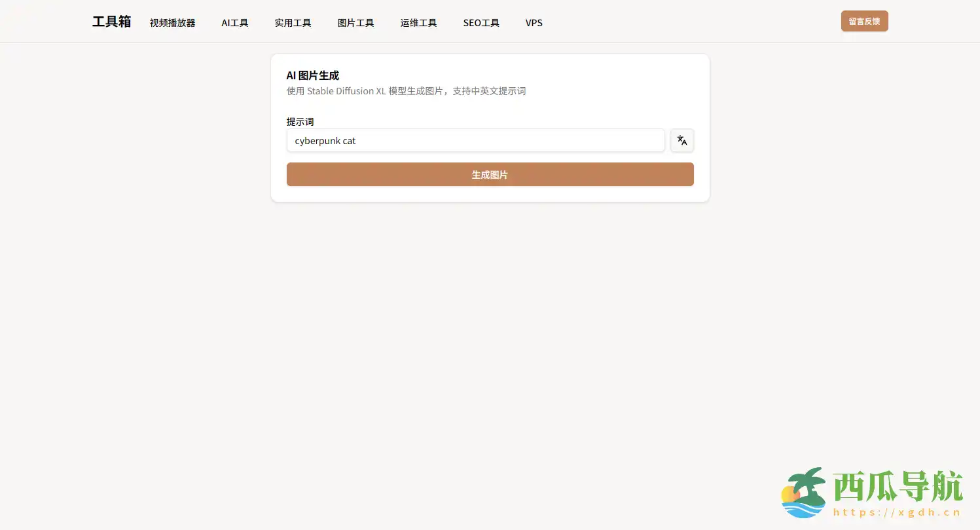The width and height of the screenshot is (980, 530).
Task: Go to the VPS navigation item
Action: (534, 23)
